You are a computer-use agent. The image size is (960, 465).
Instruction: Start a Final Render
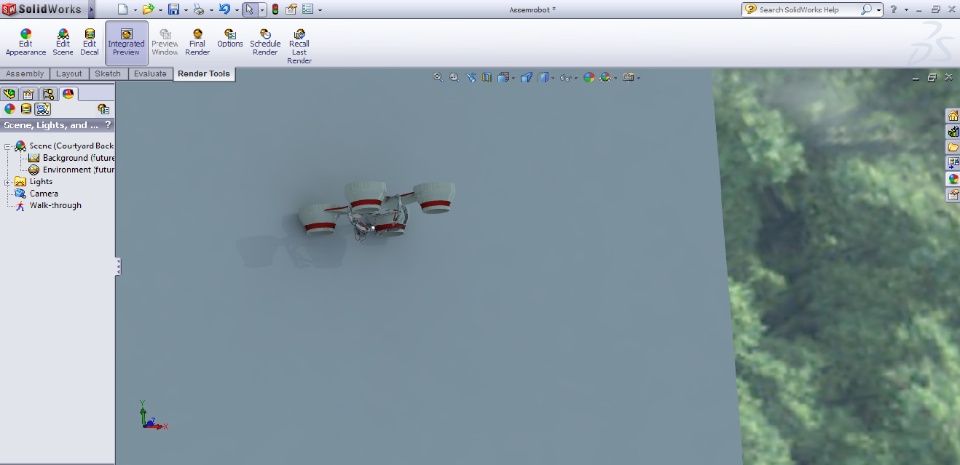point(197,42)
